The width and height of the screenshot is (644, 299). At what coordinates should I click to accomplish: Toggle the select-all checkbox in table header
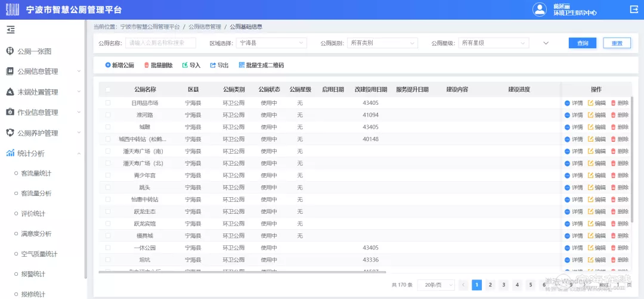[x=108, y=89]
